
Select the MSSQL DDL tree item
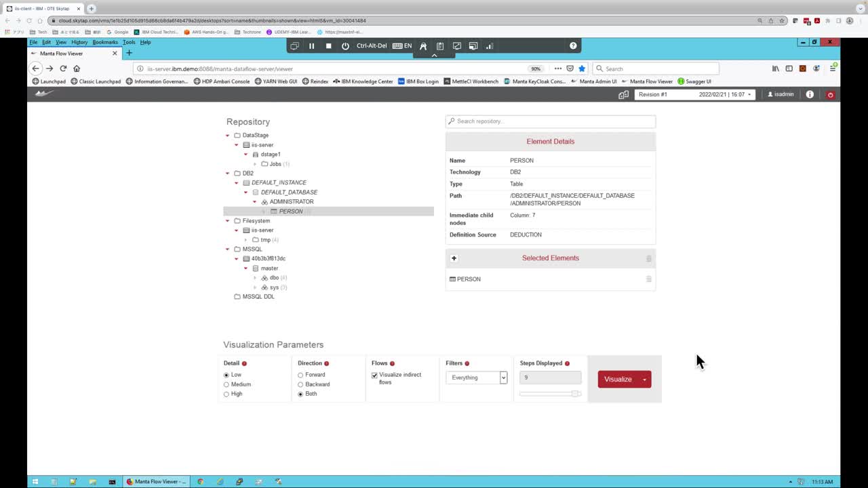pos(258,297)
